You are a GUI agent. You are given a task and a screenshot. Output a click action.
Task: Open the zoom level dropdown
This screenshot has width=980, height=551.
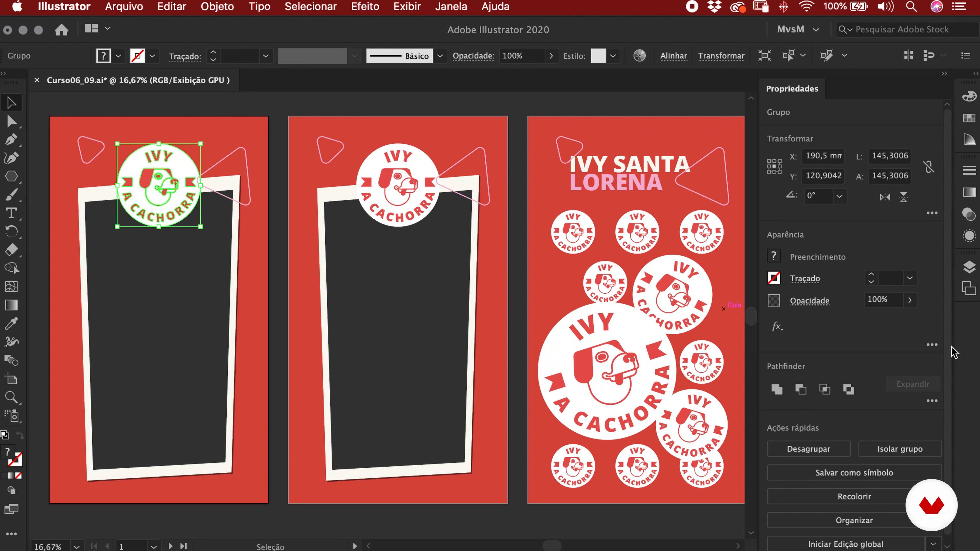point(77,546)
